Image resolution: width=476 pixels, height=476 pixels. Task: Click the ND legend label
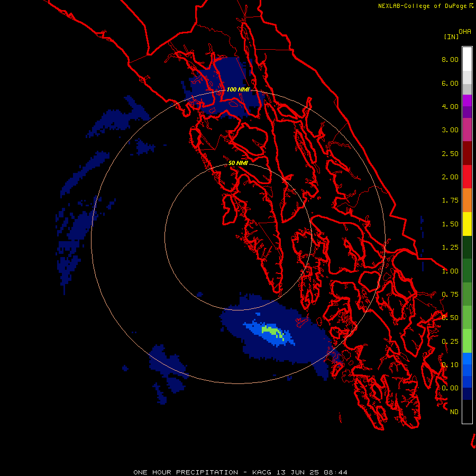click(x=454, y=412)
